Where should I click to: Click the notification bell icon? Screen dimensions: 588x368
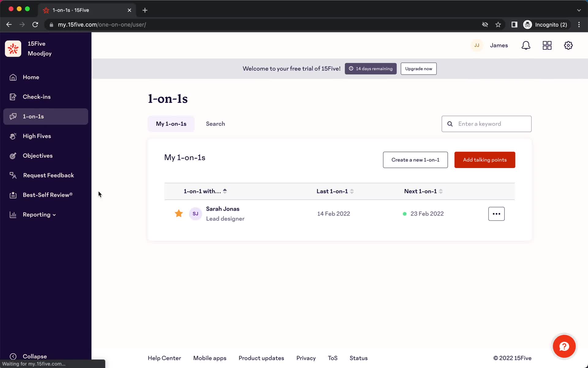[x=526, y=45]
